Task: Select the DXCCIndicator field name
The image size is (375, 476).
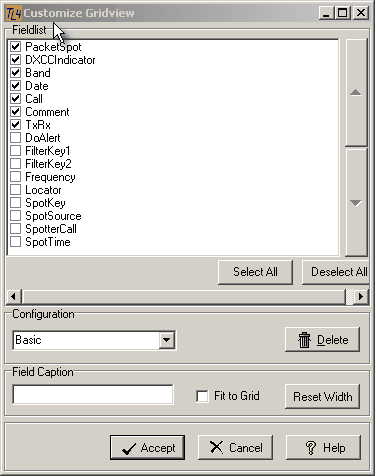Action: (x=60, y=60)
